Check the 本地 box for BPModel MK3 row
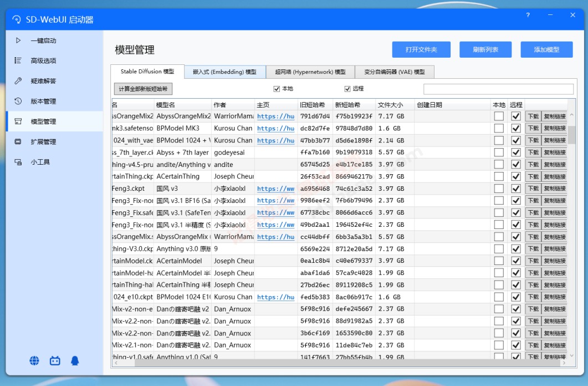This screenshot has height=386, width=588. click(x=499, y=128)
